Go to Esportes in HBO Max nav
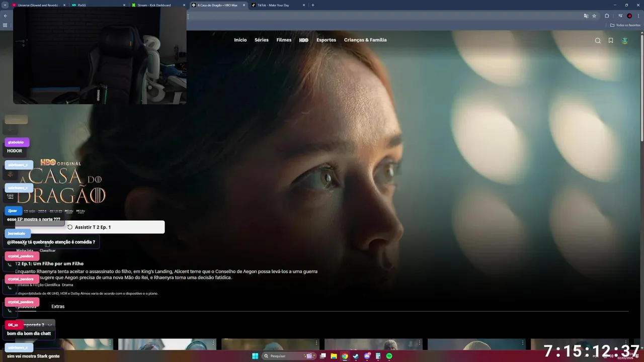644x362 pixels. [x=326, y=40]
